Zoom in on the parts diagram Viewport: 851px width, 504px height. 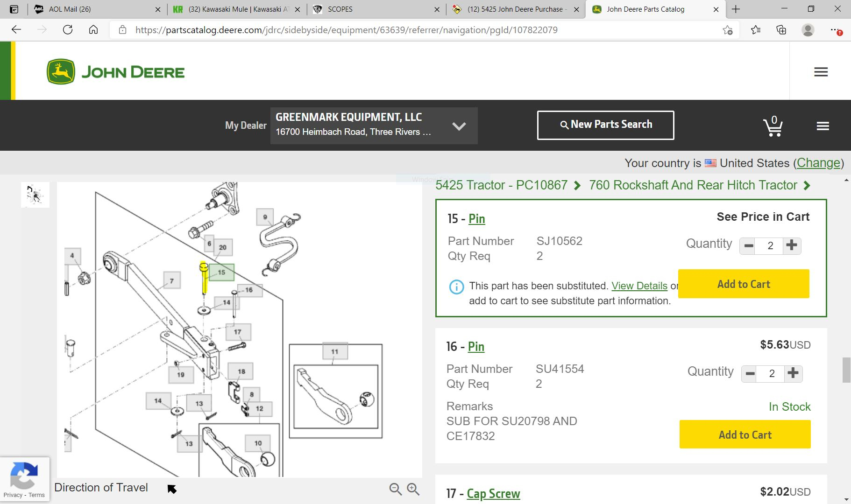(413, 489)
